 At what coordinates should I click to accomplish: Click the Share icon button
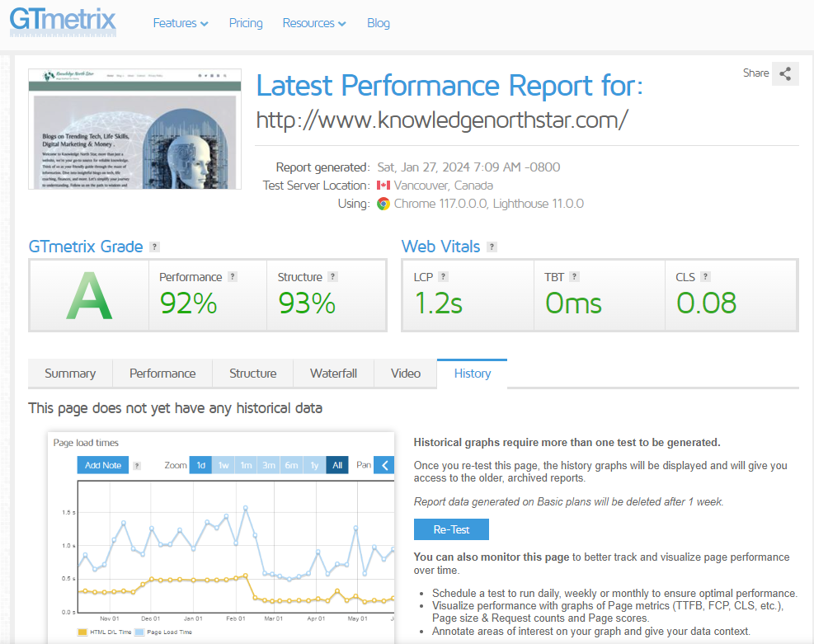(785, 73)
